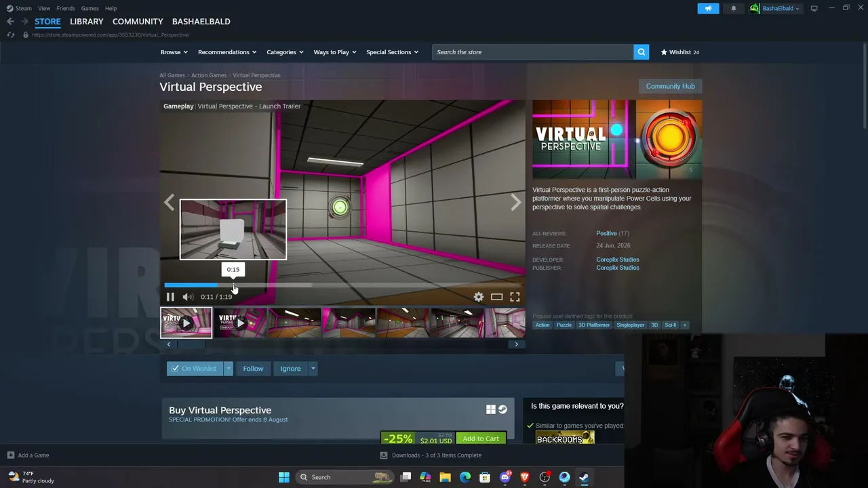868x488 pixels.
Task: Open the Recommendations dropdown menu
Action: [x=227, y=52]
